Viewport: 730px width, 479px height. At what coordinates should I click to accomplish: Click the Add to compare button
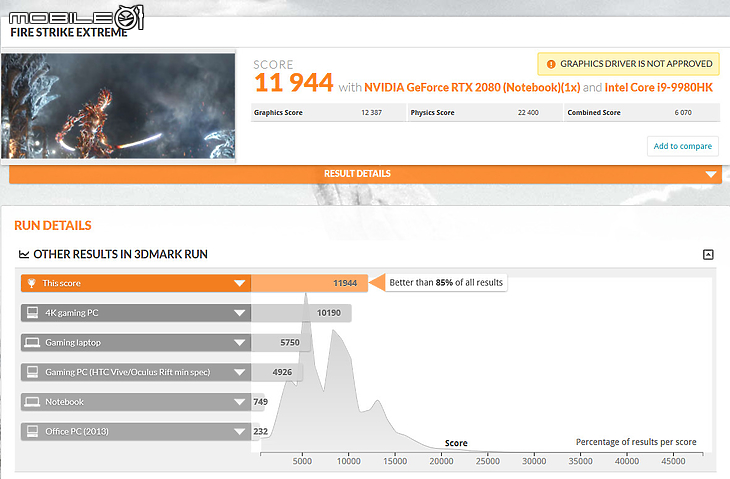[x=683, y=146]
